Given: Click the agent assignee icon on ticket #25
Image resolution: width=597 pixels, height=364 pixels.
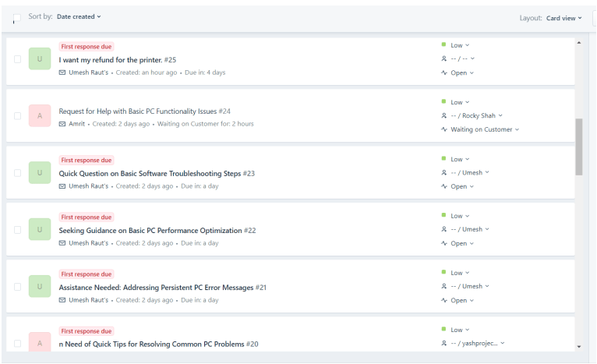Looking at the screenshot, I should tap(444, 58).
